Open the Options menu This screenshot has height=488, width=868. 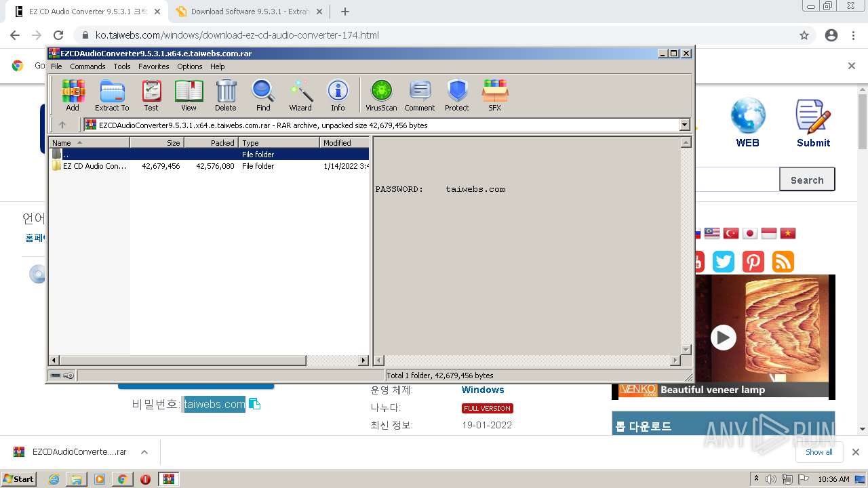190,66
